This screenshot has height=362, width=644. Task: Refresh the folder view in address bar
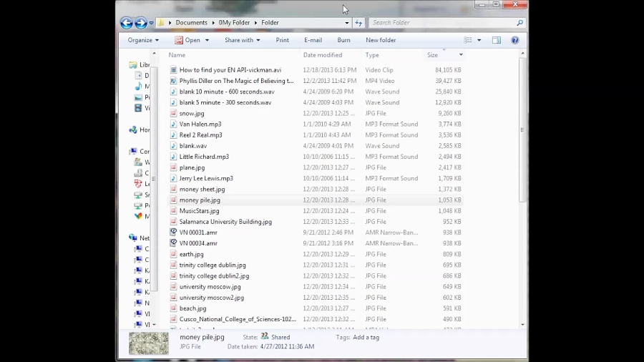(x=358, y=23)
